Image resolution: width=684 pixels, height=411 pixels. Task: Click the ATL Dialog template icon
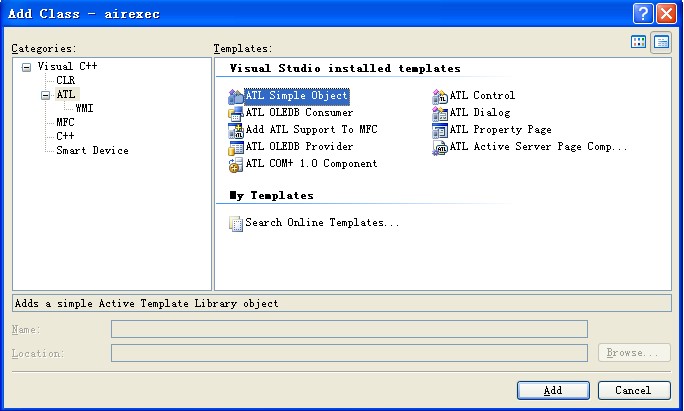tap(440, 113)
